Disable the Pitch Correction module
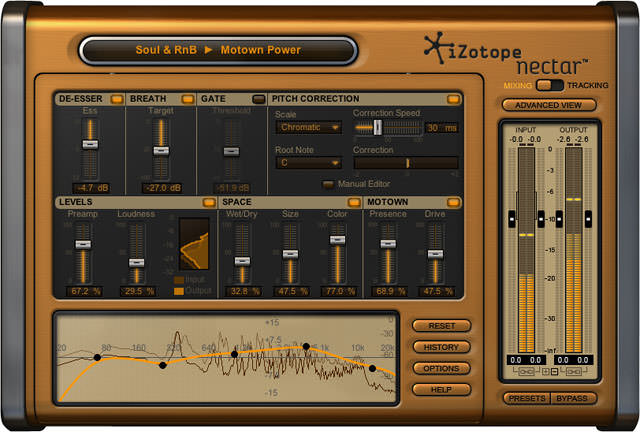 (453, 99)
